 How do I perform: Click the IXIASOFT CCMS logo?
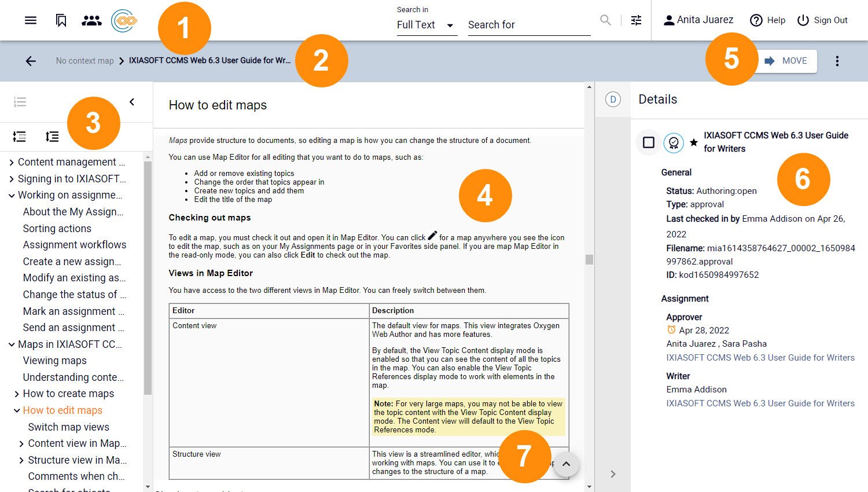124,21
